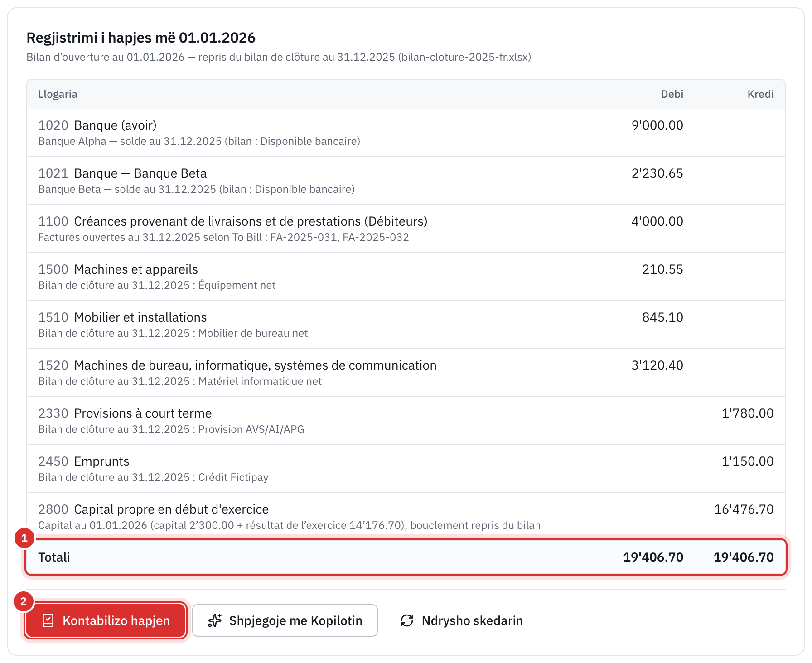Choose Ndrysho skedarin to change file
The image size is (812, 663).
[461, 620]
